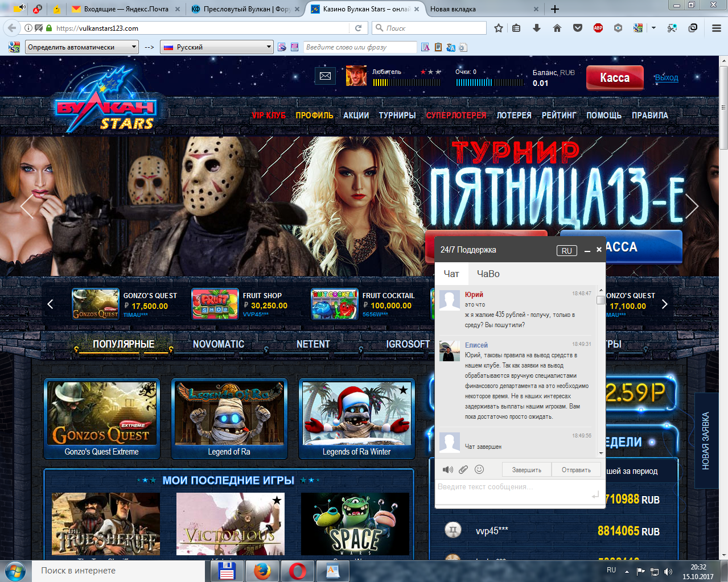Expand the source language dropdown 'Определить автоматически'
The image size is (728, 582).
coord(82,47)
